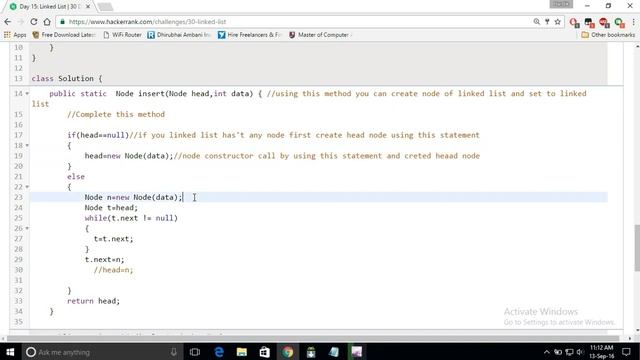Open the Dhirubhai Ambani bookmark
Image resolution: width=640 pixels, height=360 pixels.
pos(179,35)
